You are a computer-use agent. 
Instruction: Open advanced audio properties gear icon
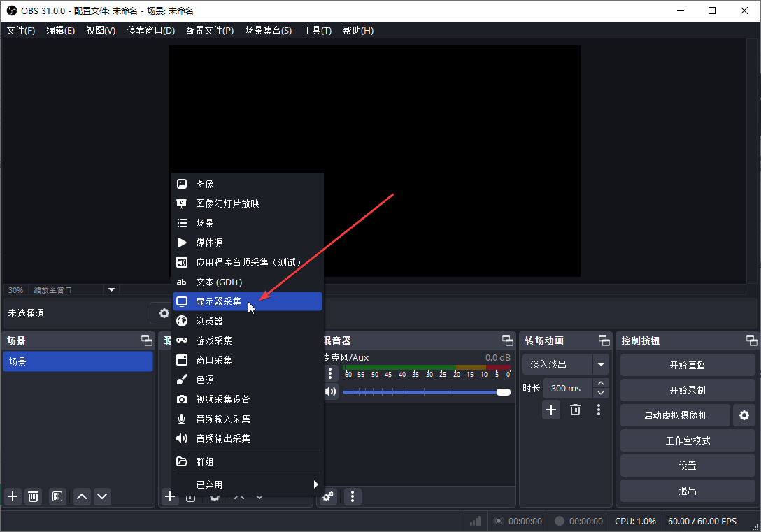[x=329, y=496]
